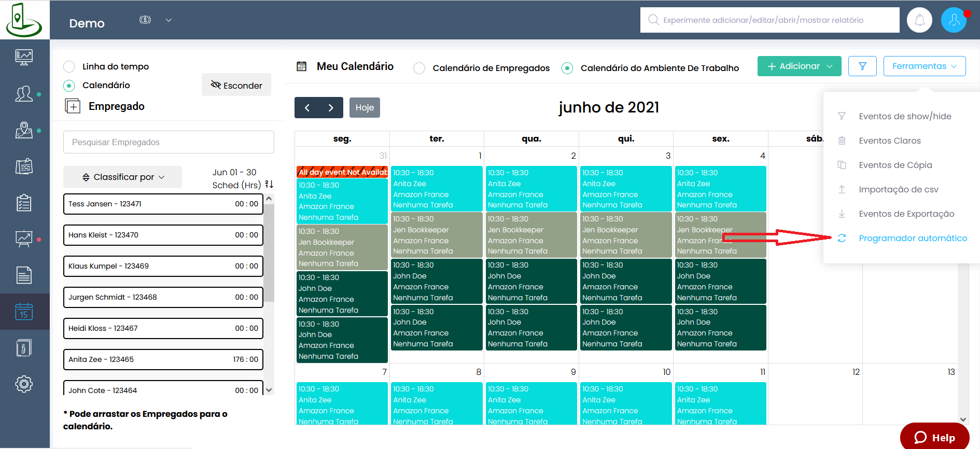Click the add Empregado plus icon

click(73, 106)
